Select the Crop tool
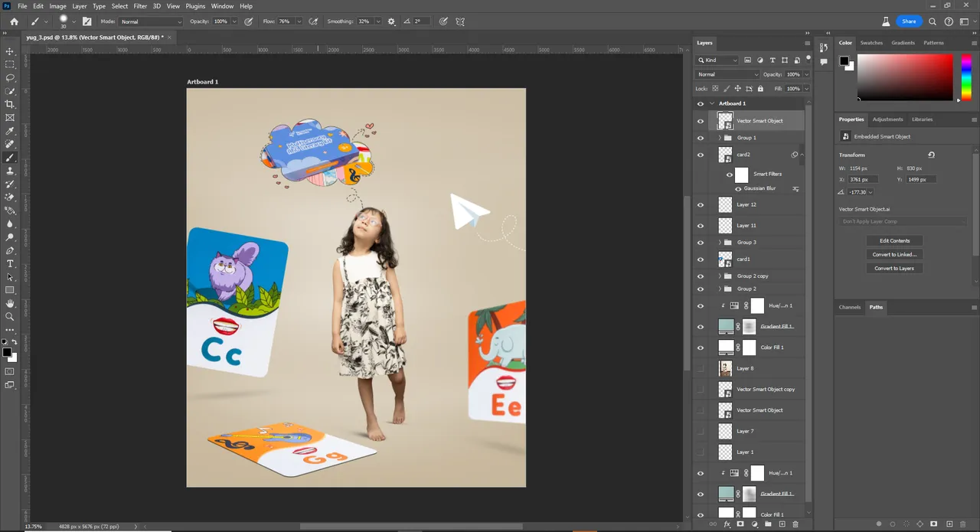This screenshot has width=980, height=532. click(10, 104)
